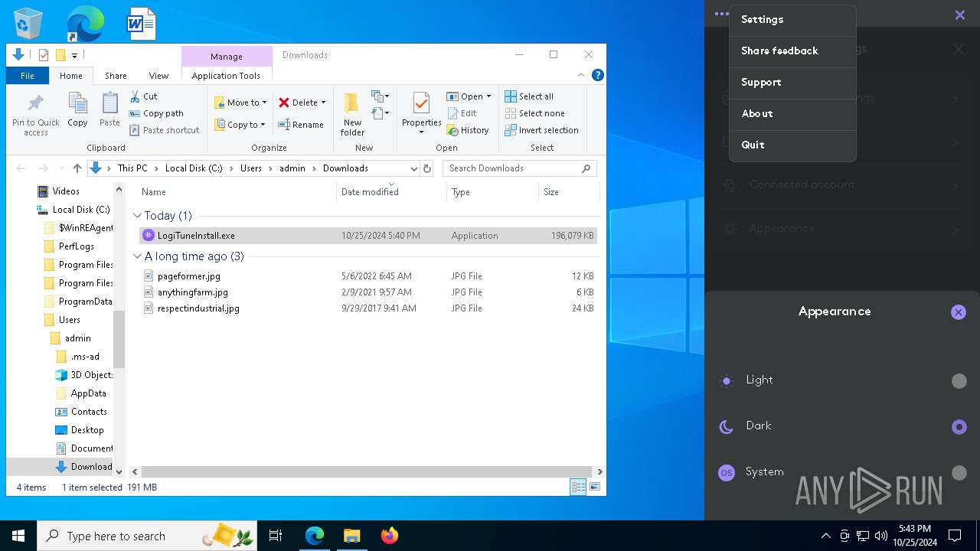The height and width of the screenshot is (551, 980).
Task: Open the Application Tools tab
Action: pos(226,76)
